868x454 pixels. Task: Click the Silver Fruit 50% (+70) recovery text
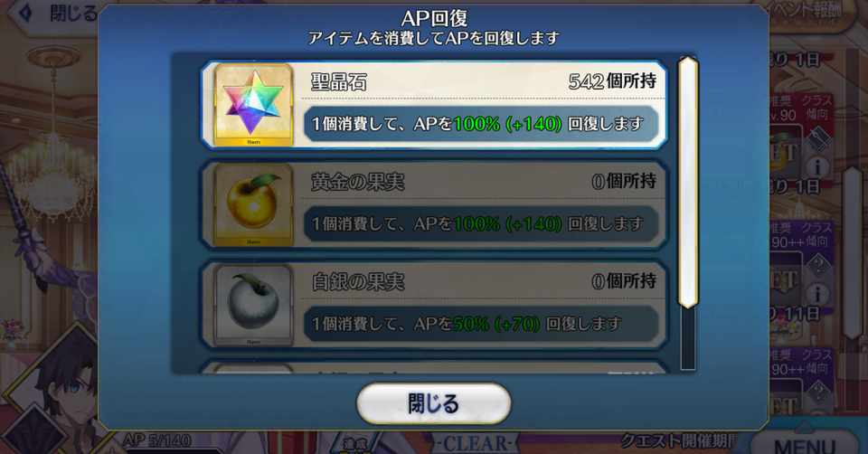(496, 324)
